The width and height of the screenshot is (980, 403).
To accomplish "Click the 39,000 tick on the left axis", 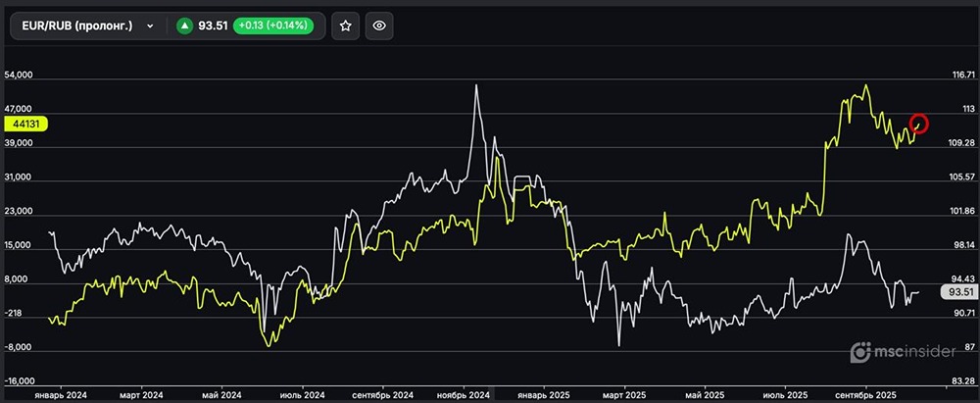I will (18, 143).
